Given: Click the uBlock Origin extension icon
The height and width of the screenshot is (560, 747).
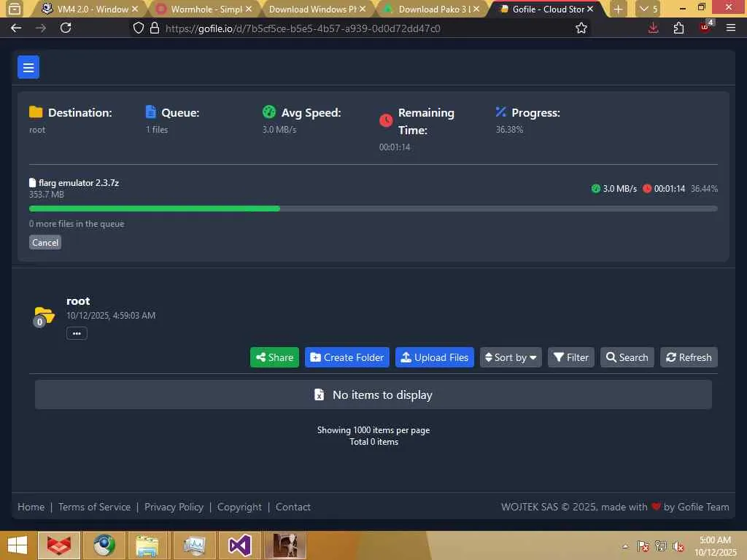Looking at the screenshot, I should [705, 27].
